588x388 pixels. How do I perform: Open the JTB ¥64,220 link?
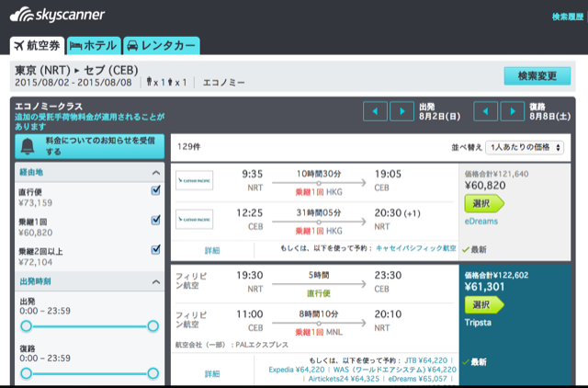point(426,360)
